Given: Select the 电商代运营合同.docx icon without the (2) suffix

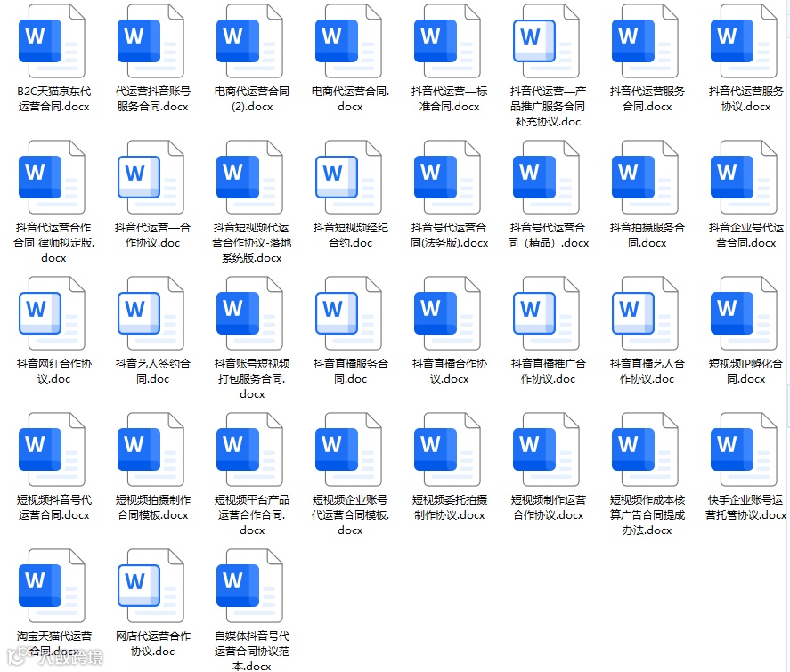Looking at the screenshot, I should 348,41.
